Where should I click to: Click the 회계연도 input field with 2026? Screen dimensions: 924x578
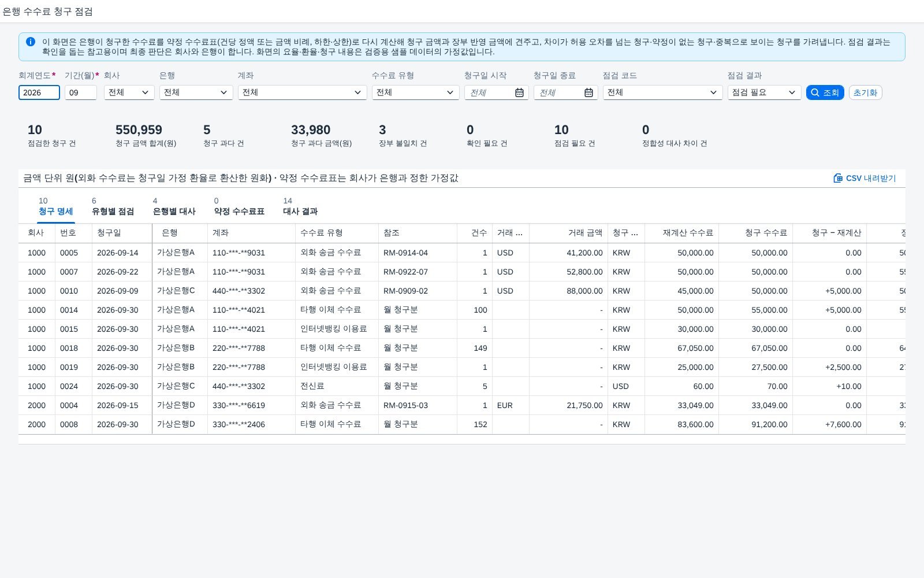point(39,92)
